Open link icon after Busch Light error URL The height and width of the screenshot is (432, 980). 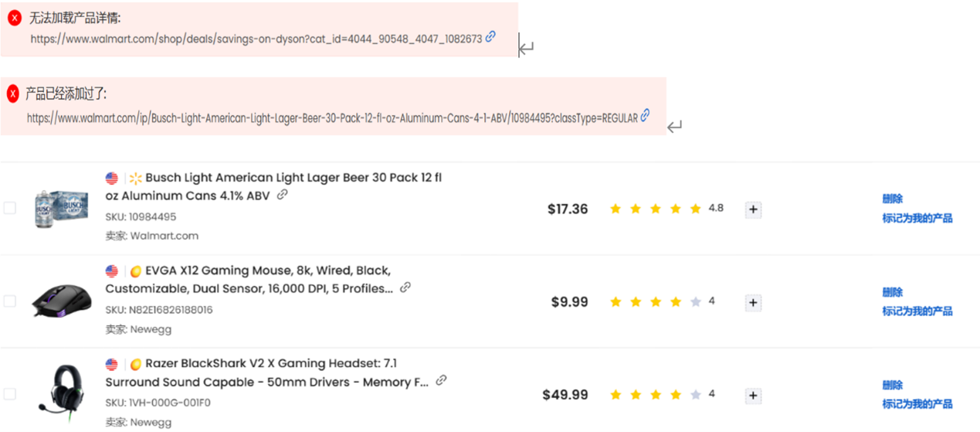[645, 116]
